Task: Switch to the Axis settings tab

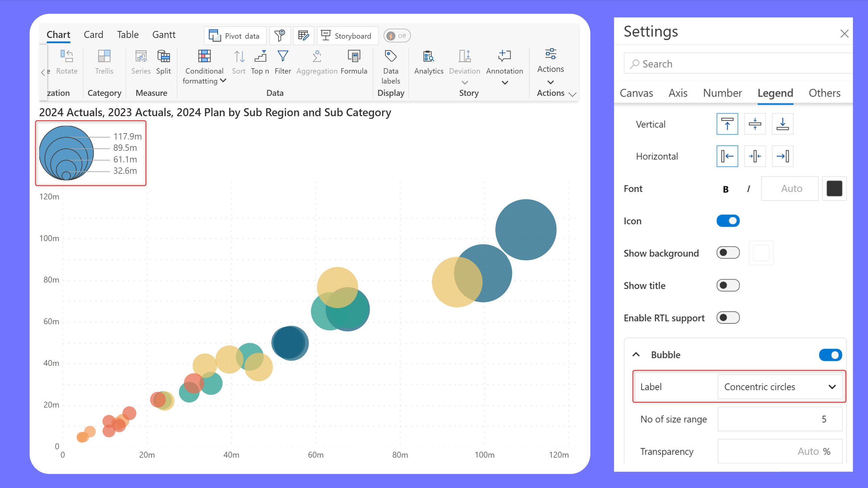Action: point(678,93)
